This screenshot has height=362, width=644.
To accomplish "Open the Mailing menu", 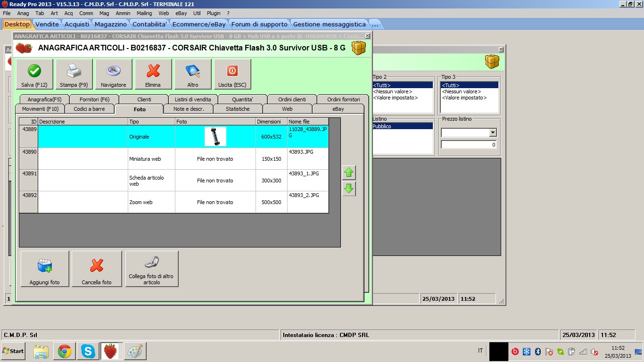I will 144,13.
